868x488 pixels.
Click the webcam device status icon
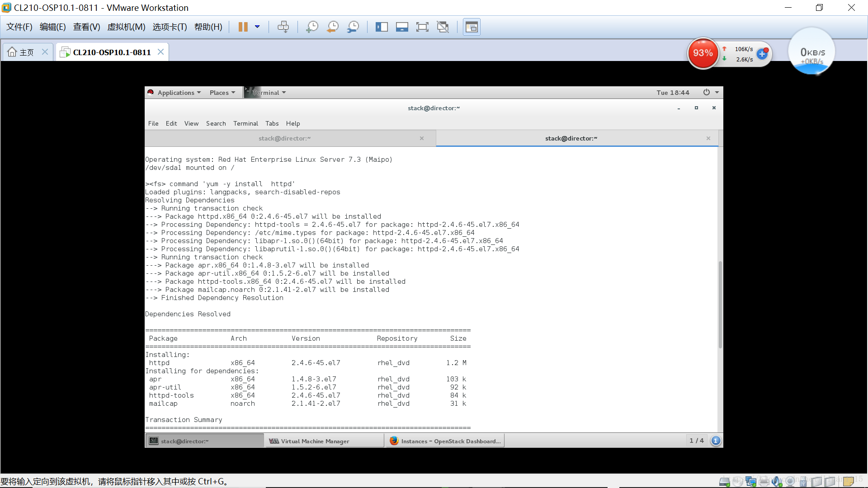click(790, 482)
